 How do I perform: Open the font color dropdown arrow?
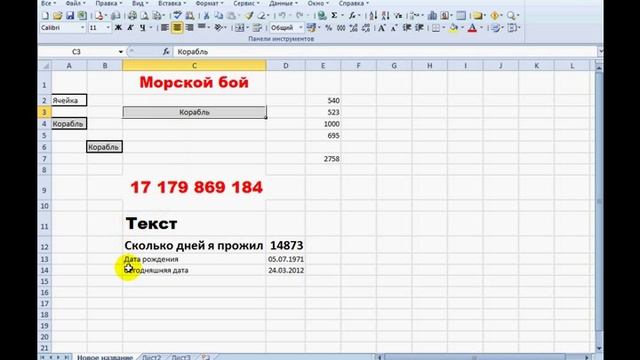[x=481, y=28]
